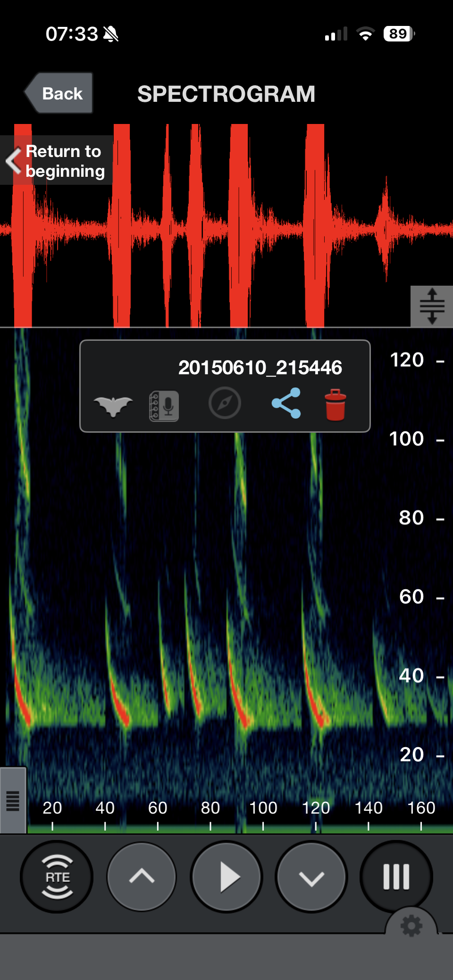Screen dimensions: 453x980
Task: Delete recording with red trash icon
Action: [x=336, y=404]
